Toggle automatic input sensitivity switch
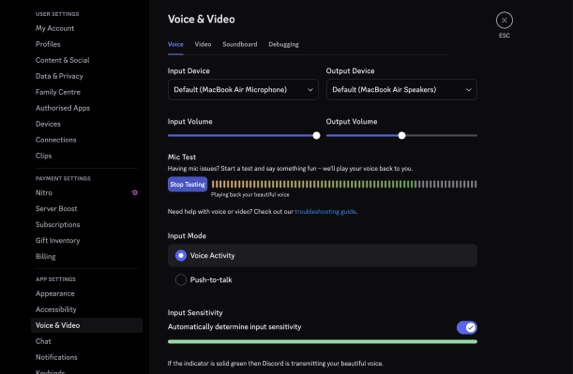This screenshot has width=573, height=374. click(x=467, y=327)
